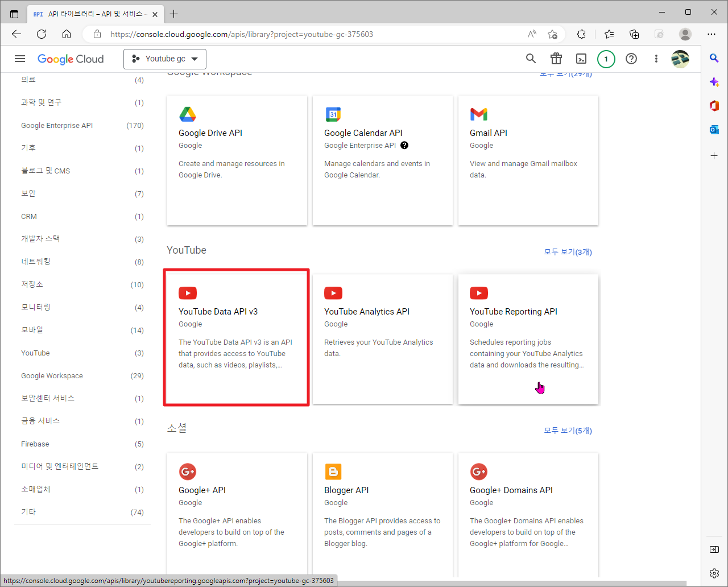The height and width of the screenshot is (587, 728).
Task: Open the Edge settings and more ellipsis
Action: pyautogui.click(x=712, y=34)
